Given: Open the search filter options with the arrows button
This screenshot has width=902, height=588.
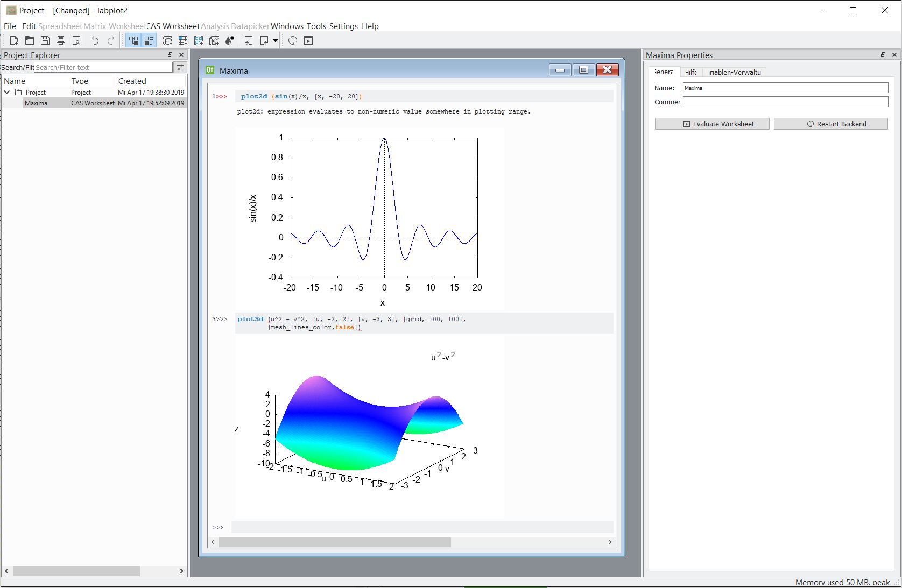Looking at the screenshot, I should pyautogui.click(x=180, y=67).
